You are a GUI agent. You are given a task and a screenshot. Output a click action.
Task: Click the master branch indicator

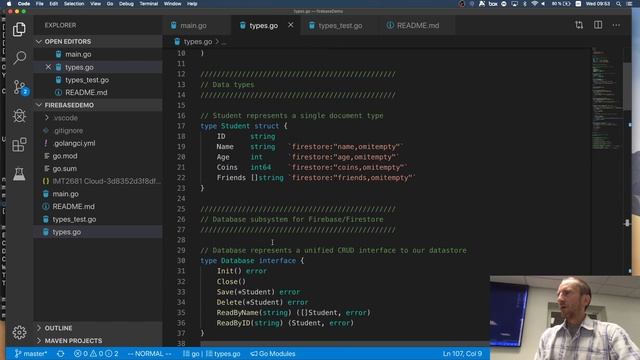tap(31, 353)
